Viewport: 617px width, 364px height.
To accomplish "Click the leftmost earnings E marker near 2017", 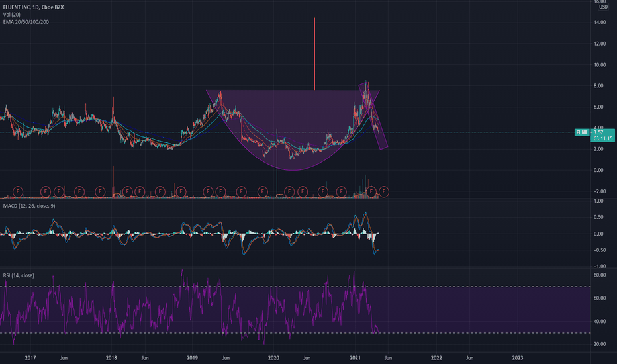I will point(18,192).
